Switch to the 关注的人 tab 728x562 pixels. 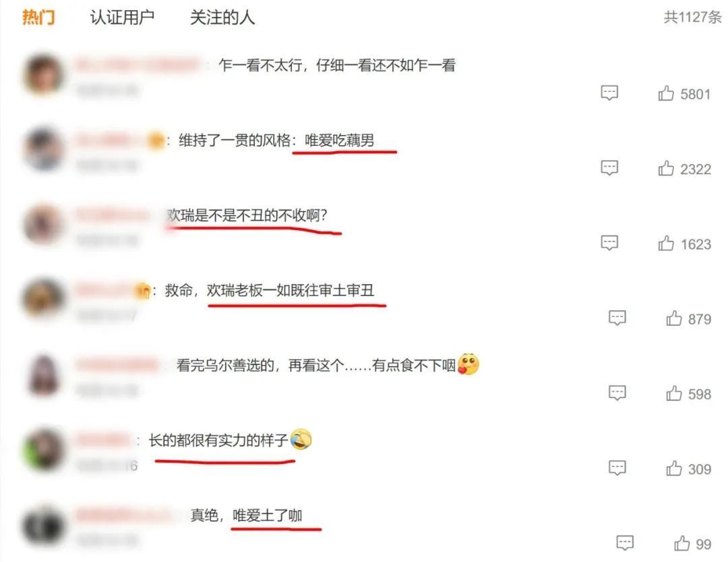222,18
